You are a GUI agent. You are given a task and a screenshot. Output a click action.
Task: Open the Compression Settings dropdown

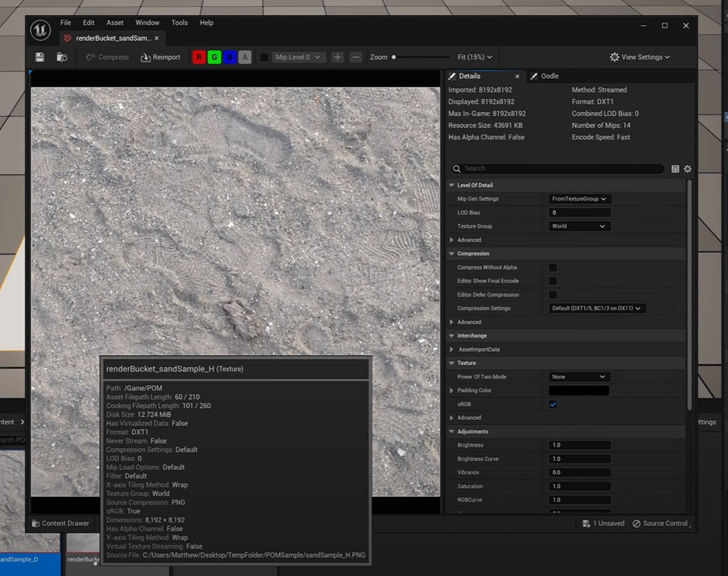click(x=596, y=308)
